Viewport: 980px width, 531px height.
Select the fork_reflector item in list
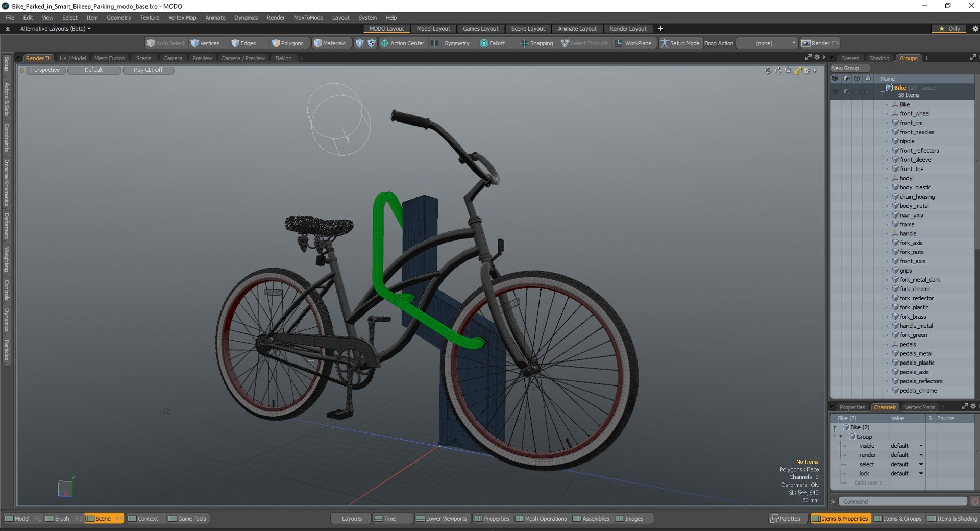point(916,298)
